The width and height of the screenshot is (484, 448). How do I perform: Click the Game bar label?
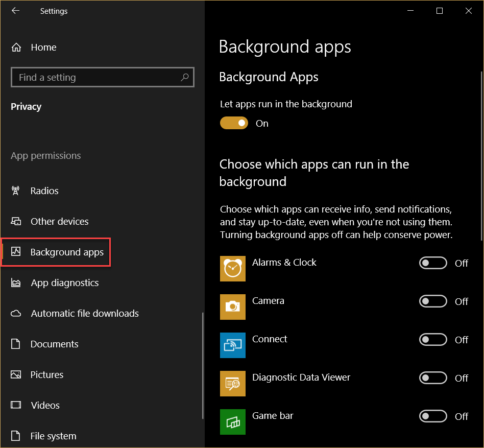tap(273, 416)
